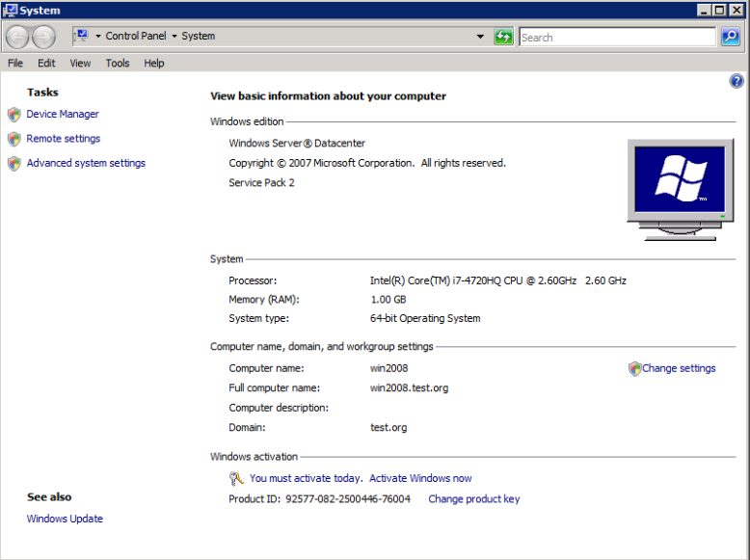Open help via blue question mark icon
This screenshot has height=560, width=750.
[x=737, y=81]
